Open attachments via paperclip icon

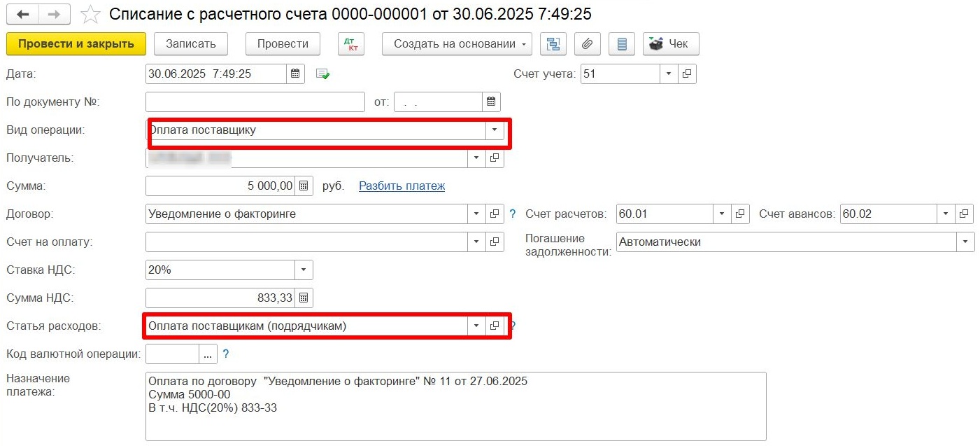[x=587, y=43]
